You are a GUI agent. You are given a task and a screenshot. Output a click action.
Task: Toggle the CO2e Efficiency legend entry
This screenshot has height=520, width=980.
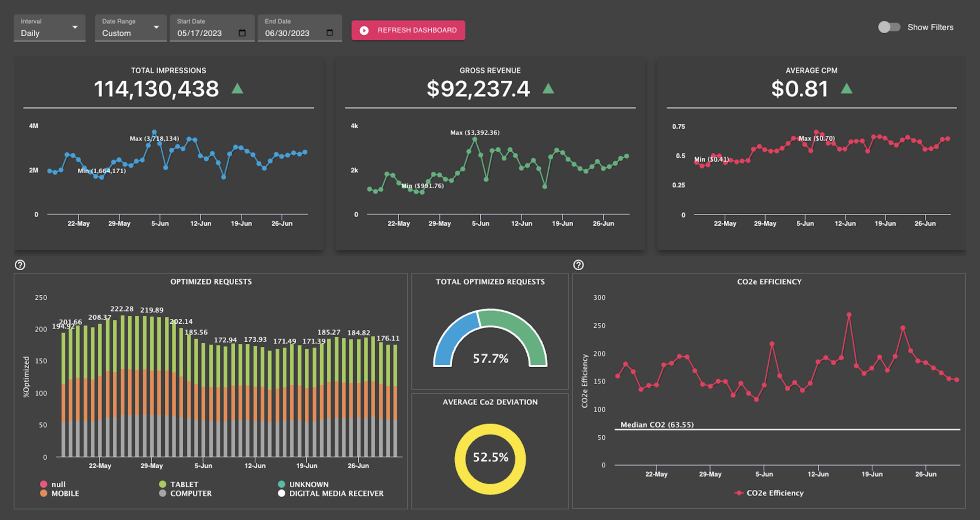pos(769,493)
